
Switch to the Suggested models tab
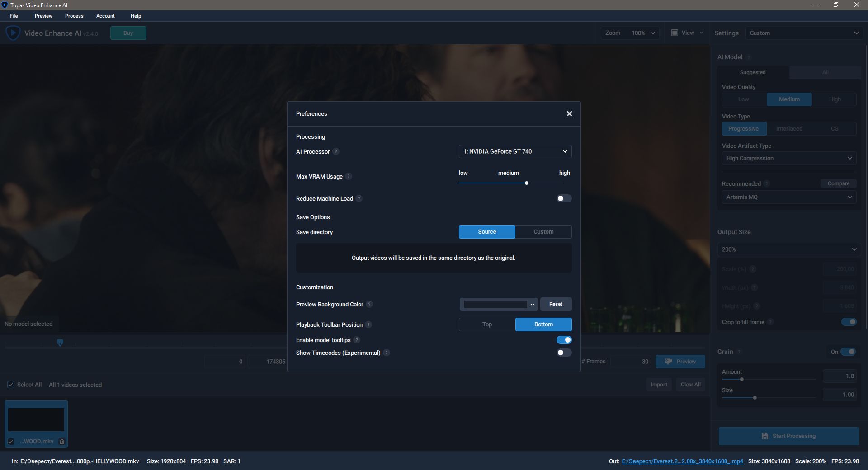pos(753,72)
